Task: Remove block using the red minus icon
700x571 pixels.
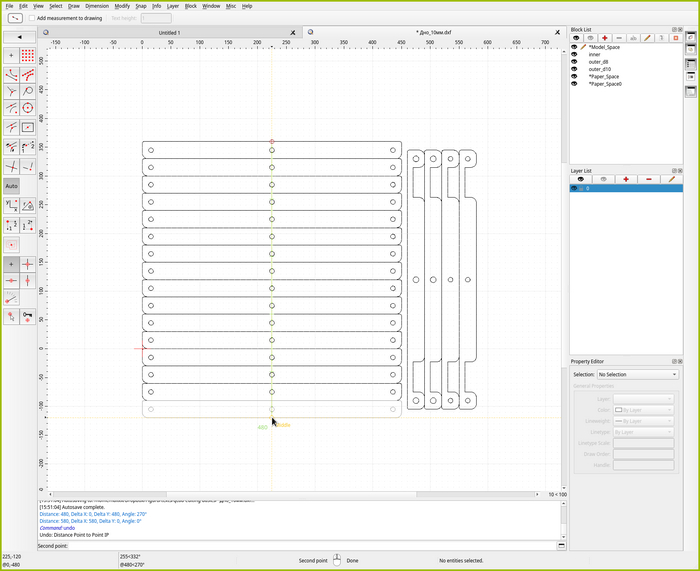Action: click(618, 38)
